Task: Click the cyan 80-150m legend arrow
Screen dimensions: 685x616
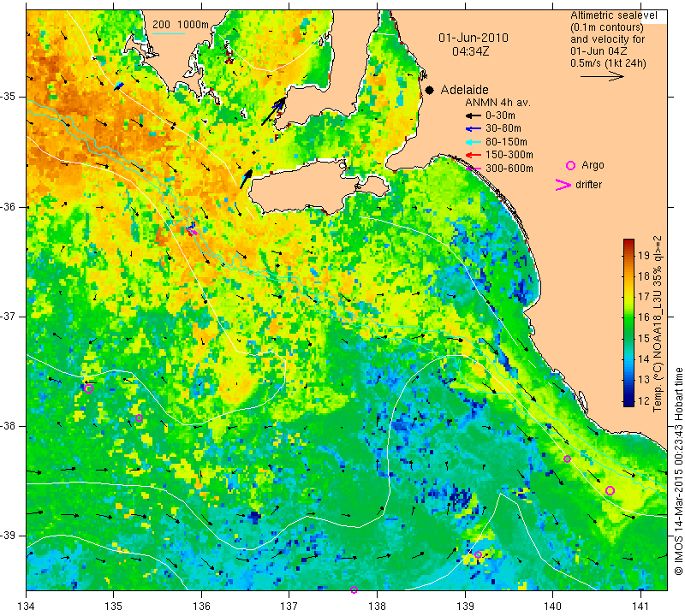Action: click(473, 142)
